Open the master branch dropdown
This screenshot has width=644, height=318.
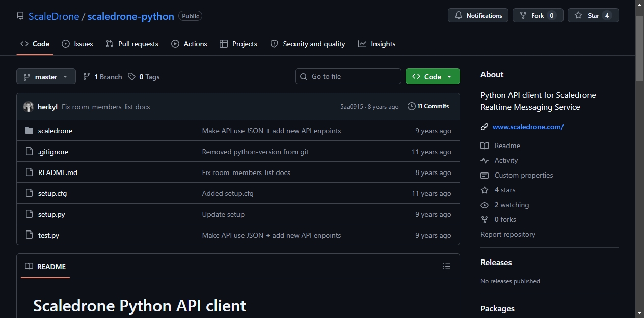[46, 77]
